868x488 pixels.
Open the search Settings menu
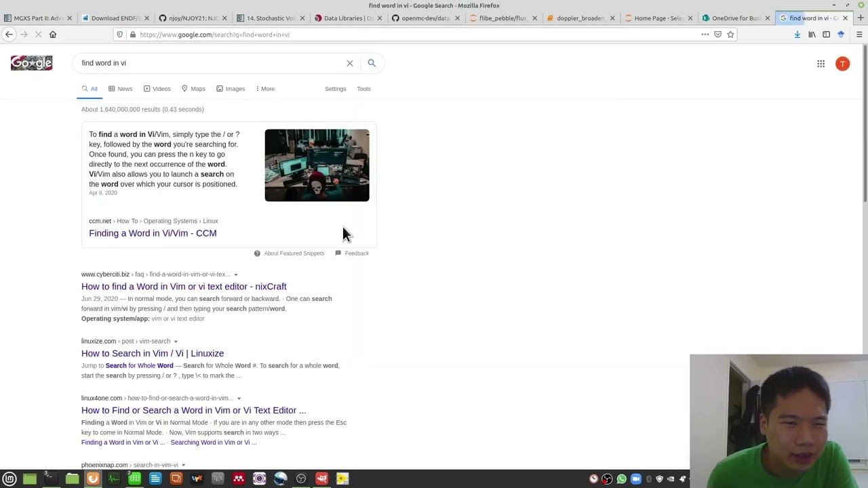coord(335,89)
